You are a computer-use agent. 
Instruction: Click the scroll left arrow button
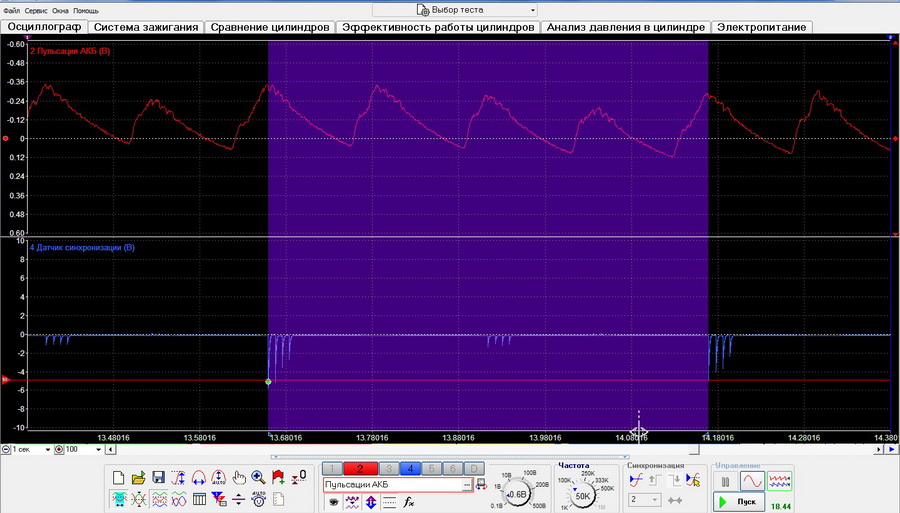point(112,450)
